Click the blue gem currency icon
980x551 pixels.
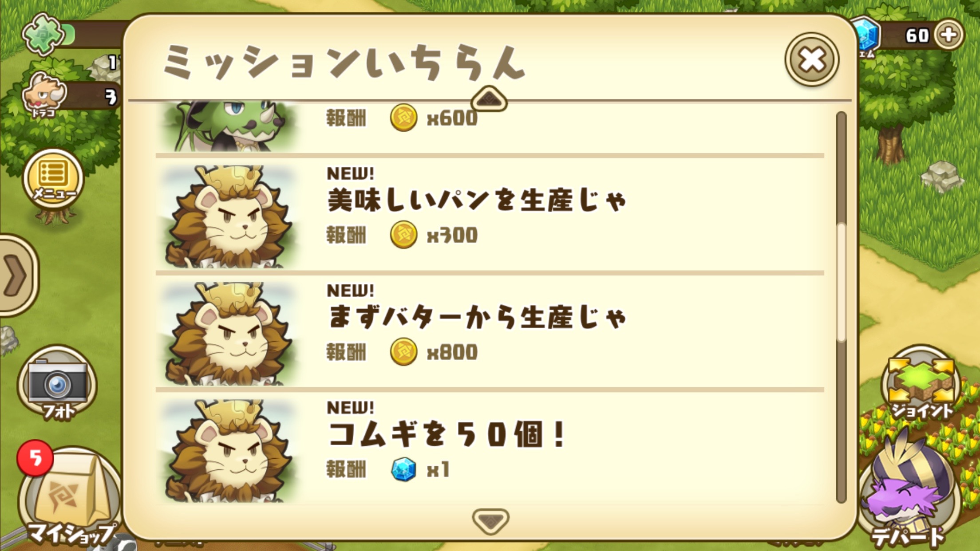tap(866, 35)
